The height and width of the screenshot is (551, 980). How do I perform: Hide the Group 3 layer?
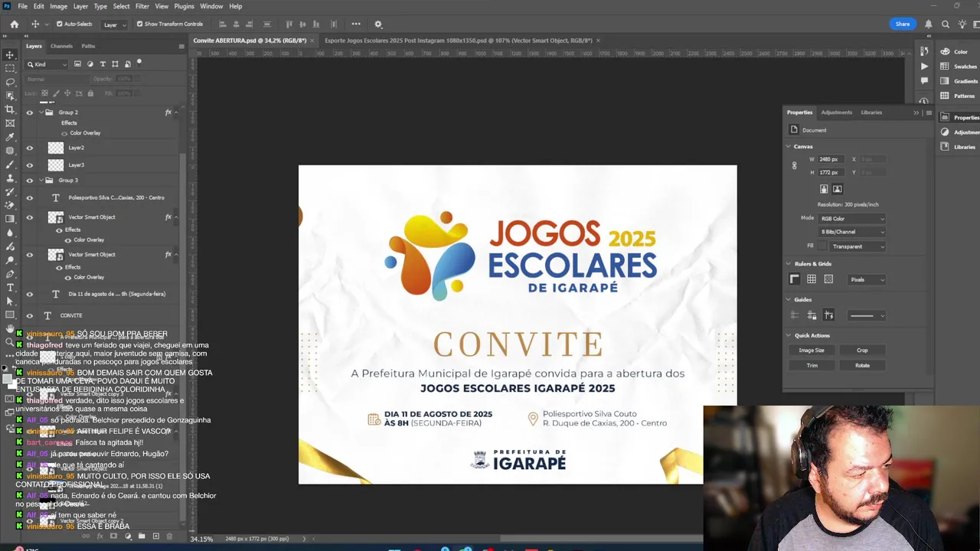(30, 181)
